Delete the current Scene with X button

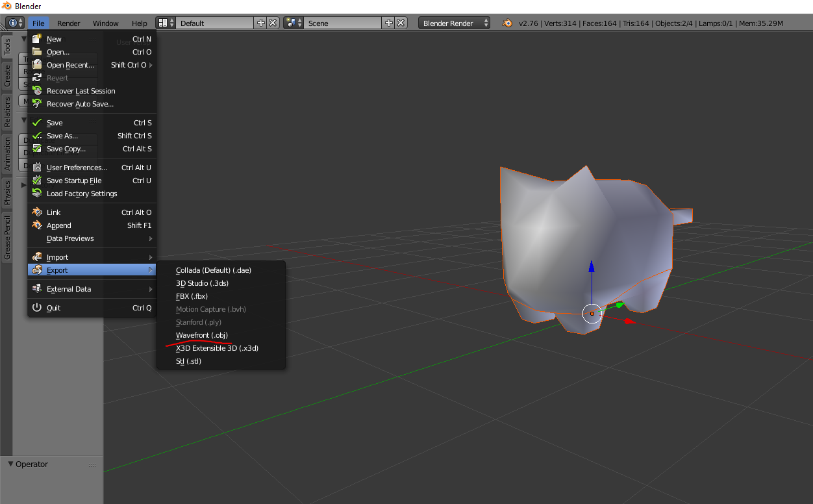point(401,23)
